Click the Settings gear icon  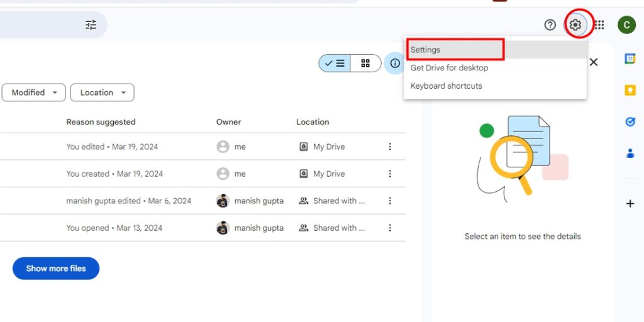(575, 25)
